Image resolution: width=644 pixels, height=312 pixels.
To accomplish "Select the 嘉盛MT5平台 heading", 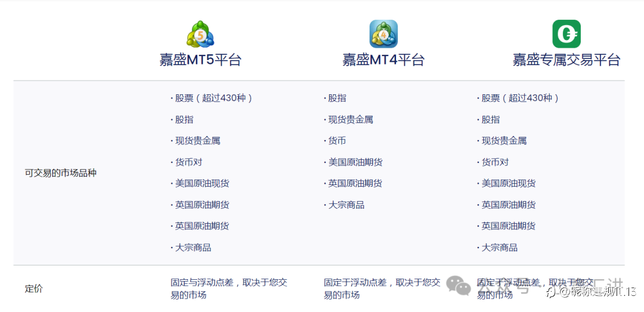I will click(x=200, y=60).
